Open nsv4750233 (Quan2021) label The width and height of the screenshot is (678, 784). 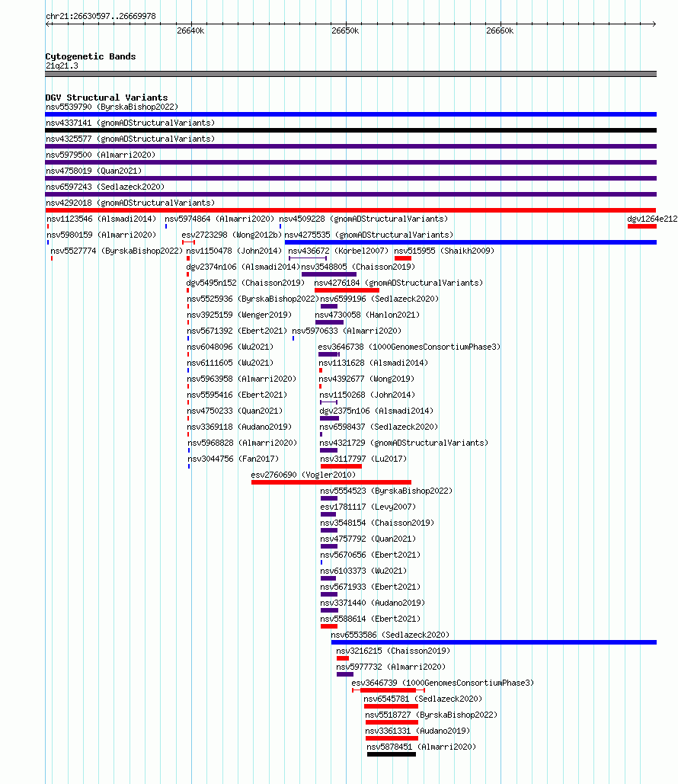(235, 411)
